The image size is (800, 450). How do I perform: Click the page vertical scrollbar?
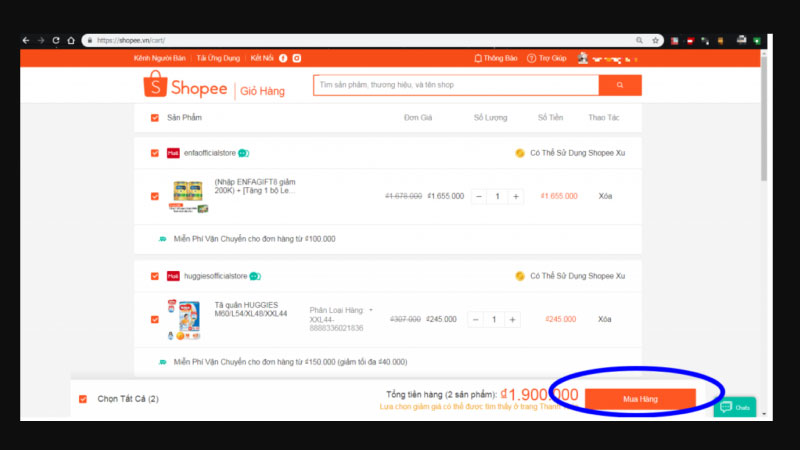click(764, 118)
